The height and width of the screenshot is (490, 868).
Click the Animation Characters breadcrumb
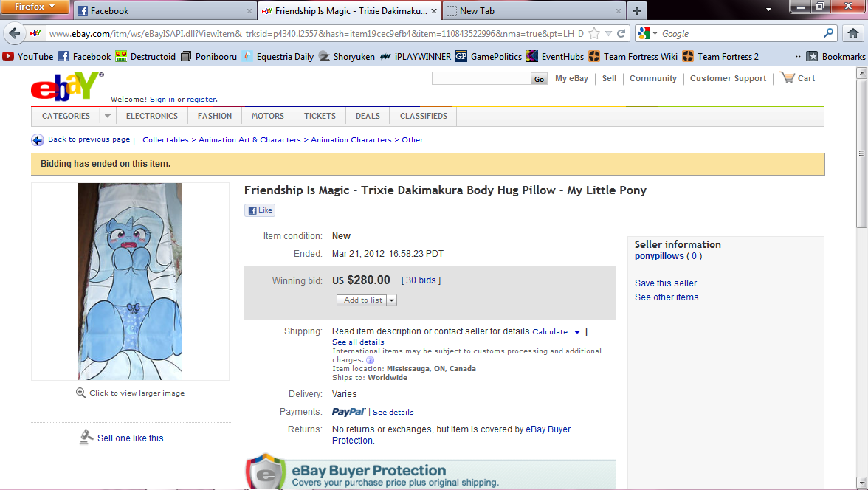351,140
